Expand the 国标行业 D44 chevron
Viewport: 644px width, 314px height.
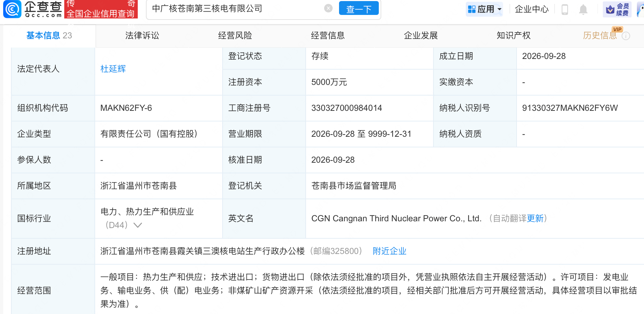(138, 225)
